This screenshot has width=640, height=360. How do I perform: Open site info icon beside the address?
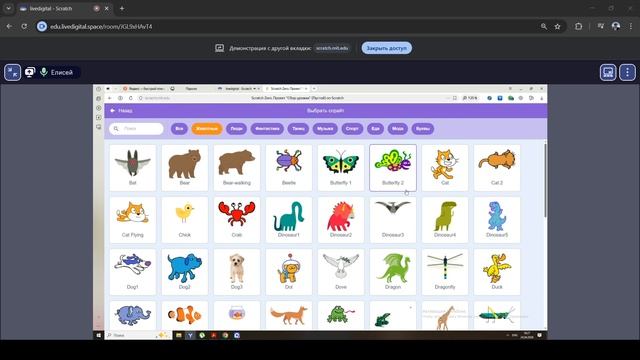pyautogui.click(x=42, y=27)
